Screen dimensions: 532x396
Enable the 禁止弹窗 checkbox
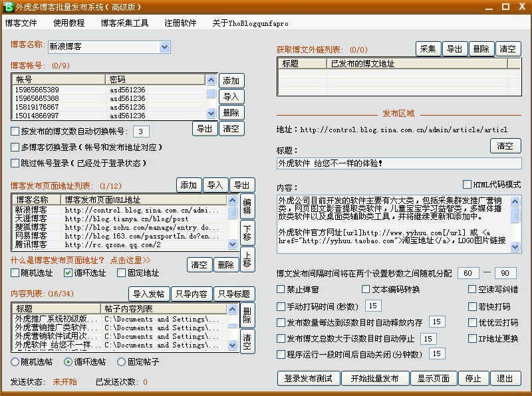[281, 289]
